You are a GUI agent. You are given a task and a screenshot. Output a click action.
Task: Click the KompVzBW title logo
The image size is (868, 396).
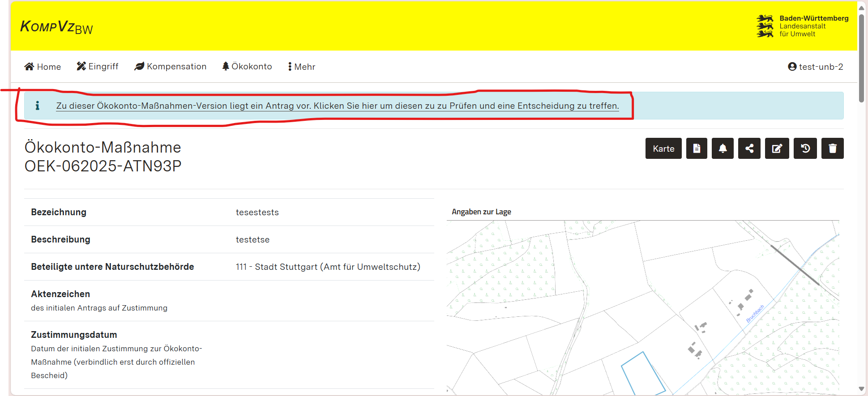56,27
